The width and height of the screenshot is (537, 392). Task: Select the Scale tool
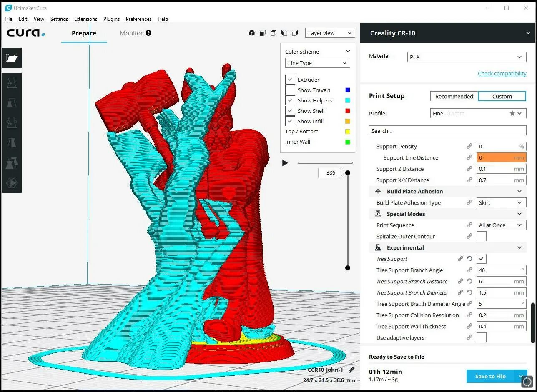pos(11,103)
